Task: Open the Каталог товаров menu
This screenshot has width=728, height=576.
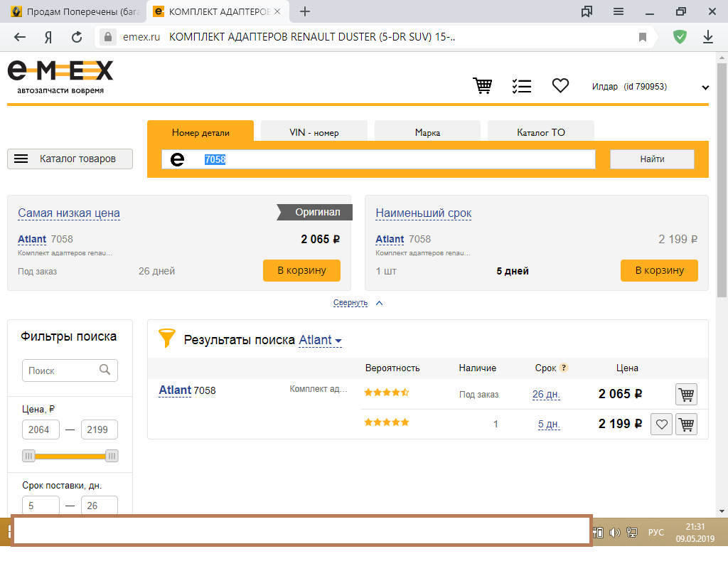Action: click(70, 159)
